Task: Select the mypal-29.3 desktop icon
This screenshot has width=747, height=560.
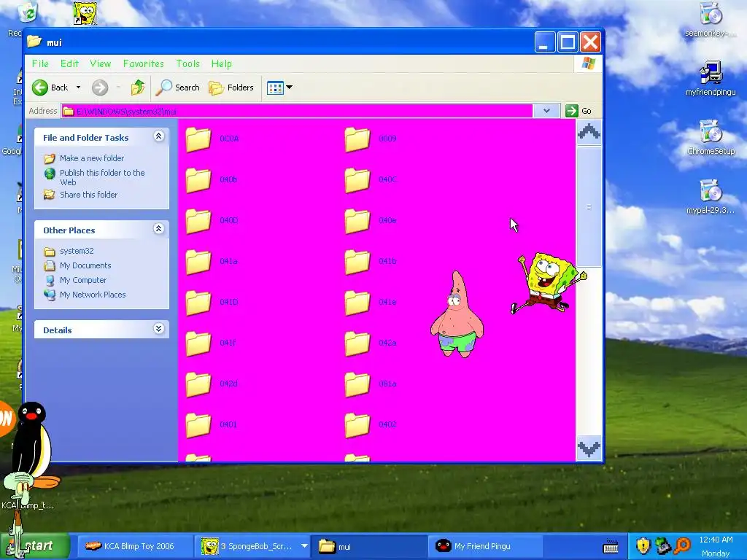Action: [x=711, y=197]
